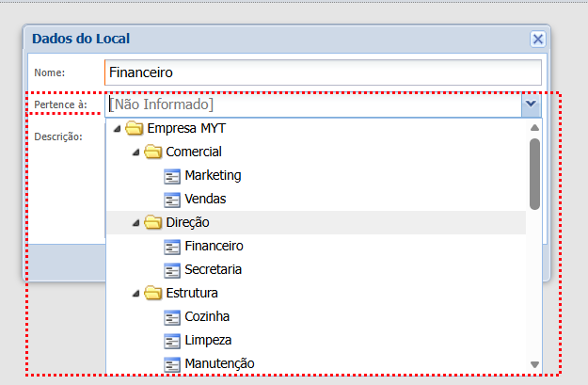Screen dimensions: 588x385
Task: Click the Empresa MYT folder icon
Action: (x=134, y=128)
